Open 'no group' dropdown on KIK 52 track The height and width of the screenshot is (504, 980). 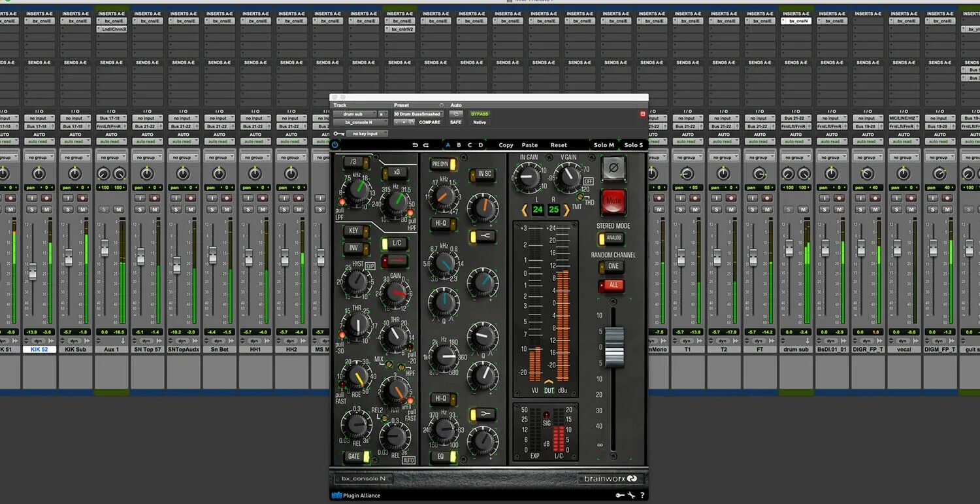[x=39, y=158]
